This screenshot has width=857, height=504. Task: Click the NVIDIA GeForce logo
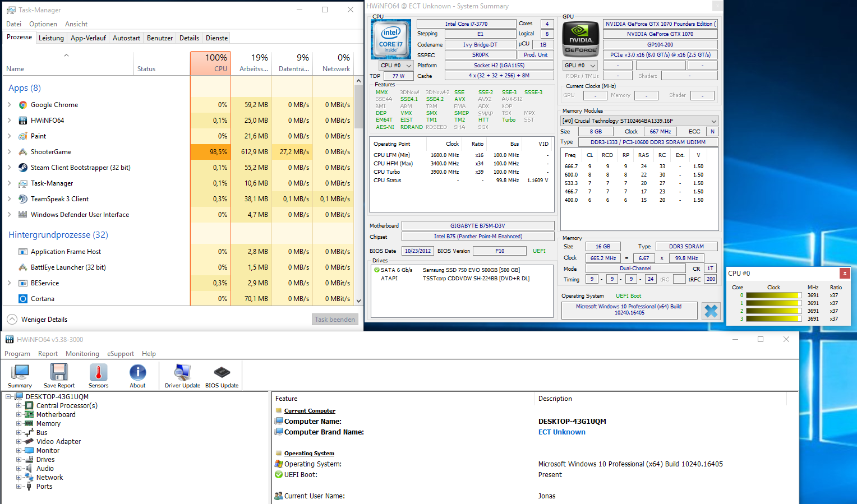tap(580, 39)
